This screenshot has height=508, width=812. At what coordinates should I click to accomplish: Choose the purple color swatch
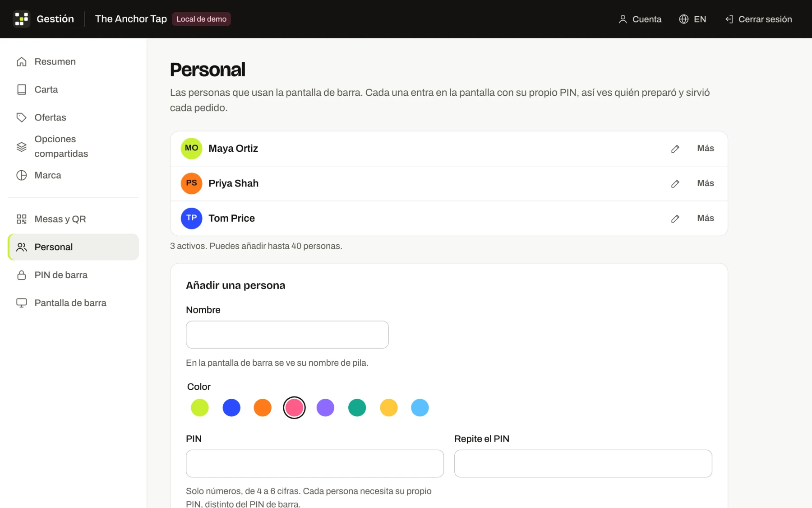325,408
